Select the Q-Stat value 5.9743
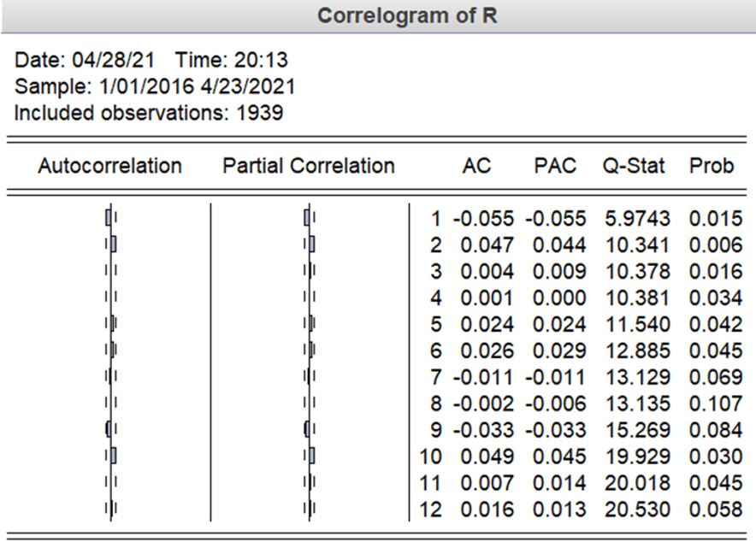 637,219
